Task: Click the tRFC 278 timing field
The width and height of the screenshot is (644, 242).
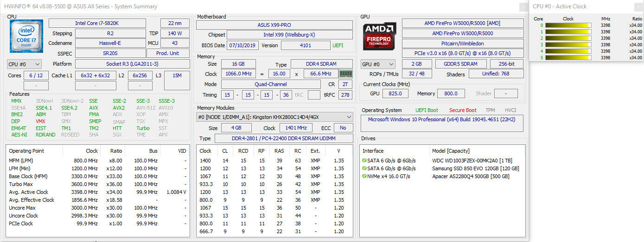Action: pos(345,95)
